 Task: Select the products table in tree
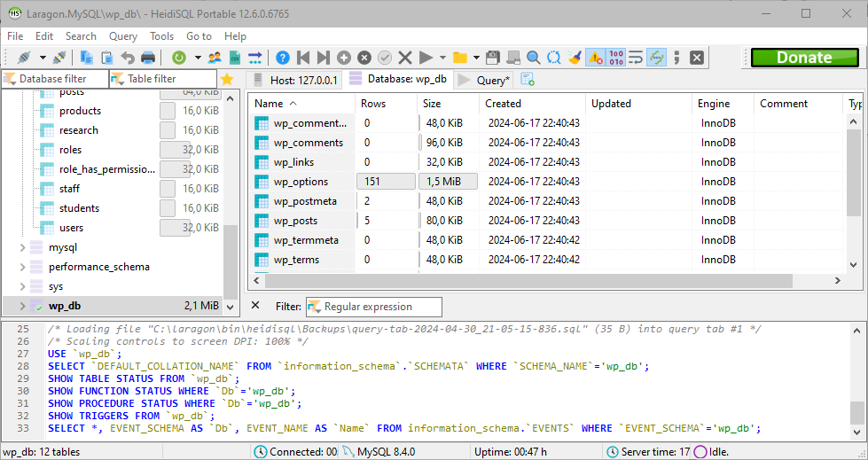[x=81, y=111]
